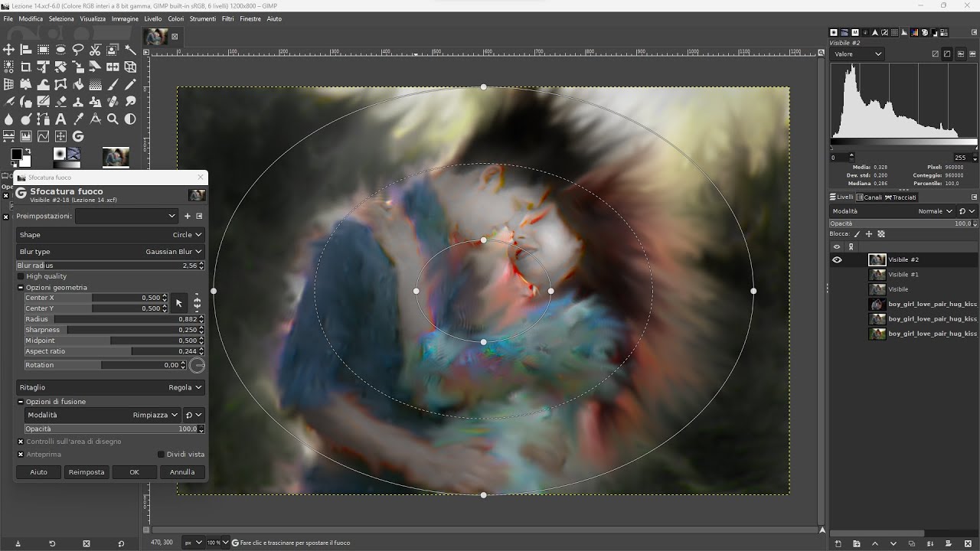Open Ritaglio dropdown set to Regola

pyautogui.click(x=111, y=387)
